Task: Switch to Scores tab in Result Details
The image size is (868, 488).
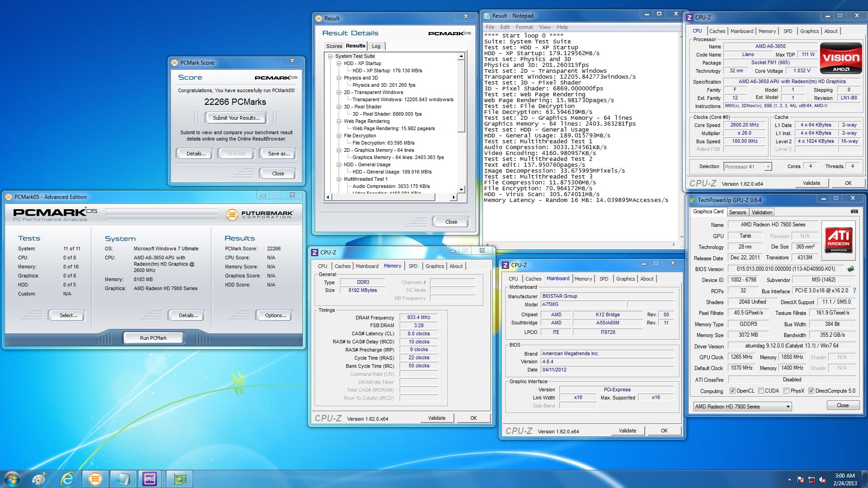Action: pos(334,46)
